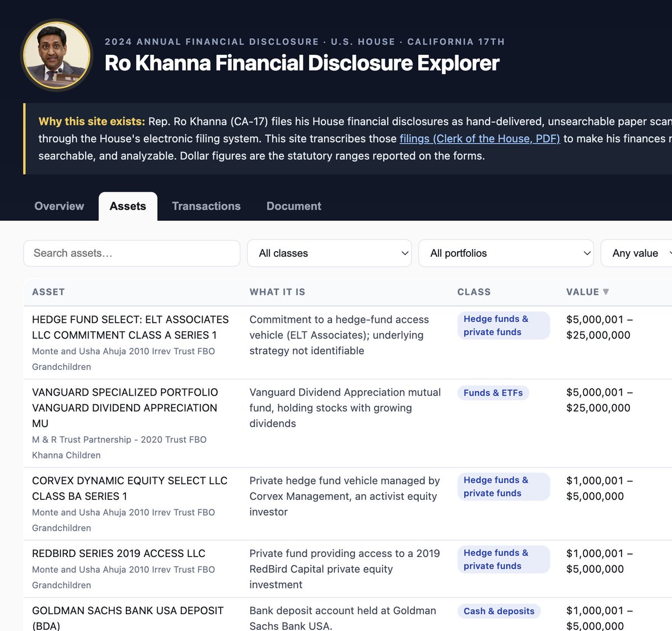This screenshot has width=672, height=631.
Task: Select the Assets tab
Action: (128, 206)
